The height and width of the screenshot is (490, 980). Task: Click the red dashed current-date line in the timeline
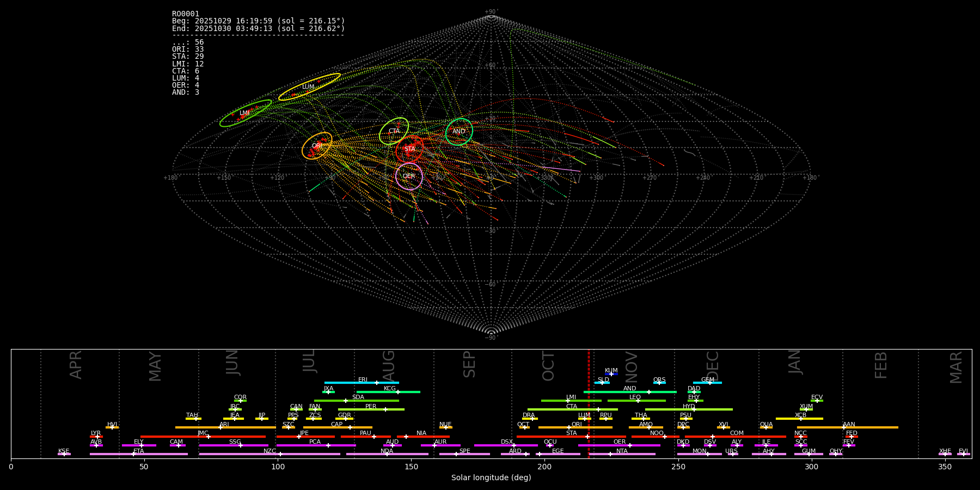pyautogui.click(x=589, y=403)
